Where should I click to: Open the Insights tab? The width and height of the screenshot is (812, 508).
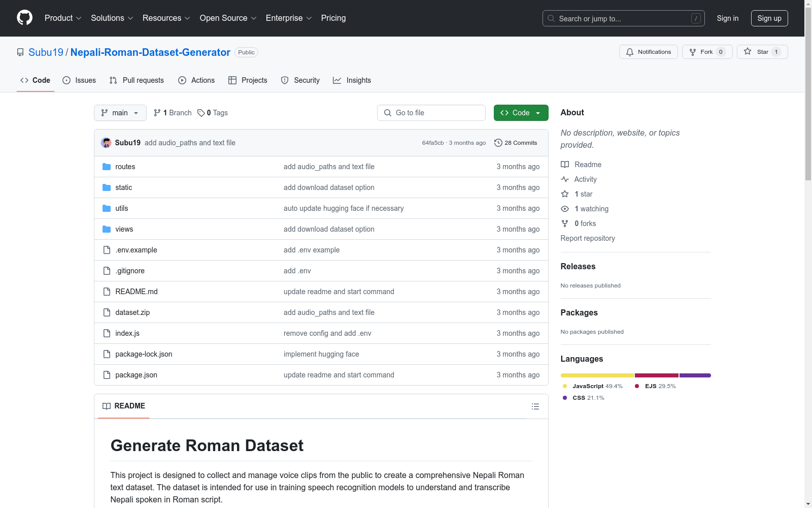click(x=352, y=80)
